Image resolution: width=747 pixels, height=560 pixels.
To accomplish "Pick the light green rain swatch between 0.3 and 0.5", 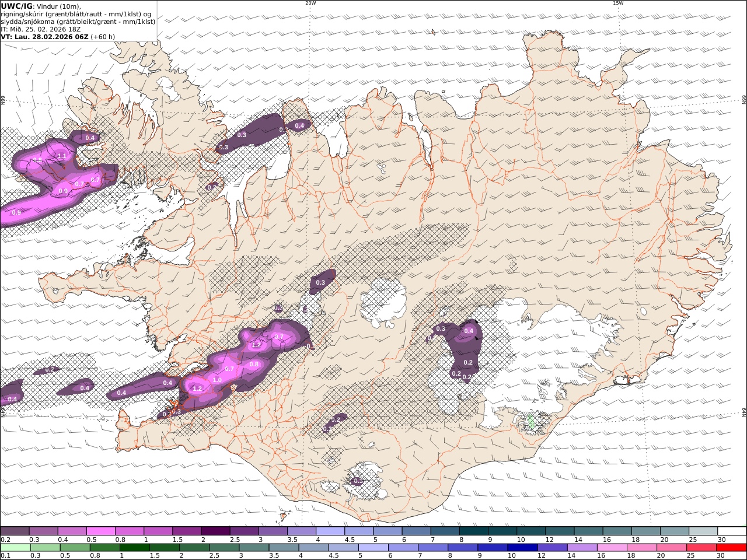I will (x=46, y=548).
